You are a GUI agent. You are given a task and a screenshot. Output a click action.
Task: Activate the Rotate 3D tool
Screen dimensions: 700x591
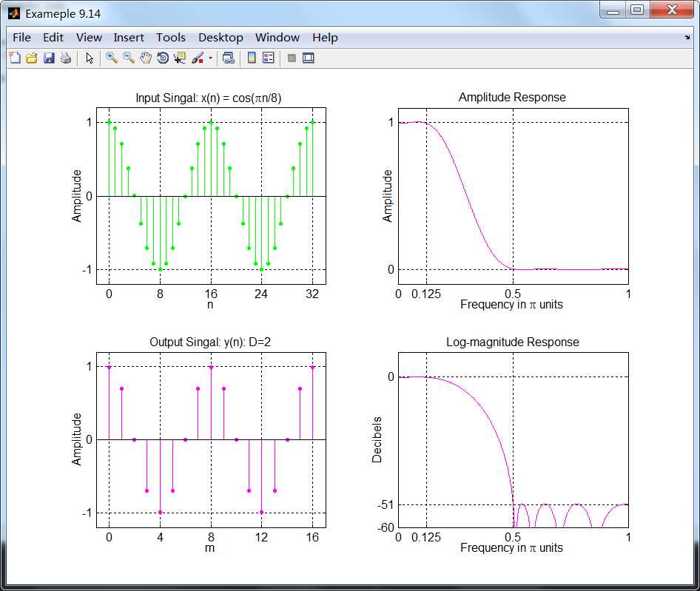163,58
